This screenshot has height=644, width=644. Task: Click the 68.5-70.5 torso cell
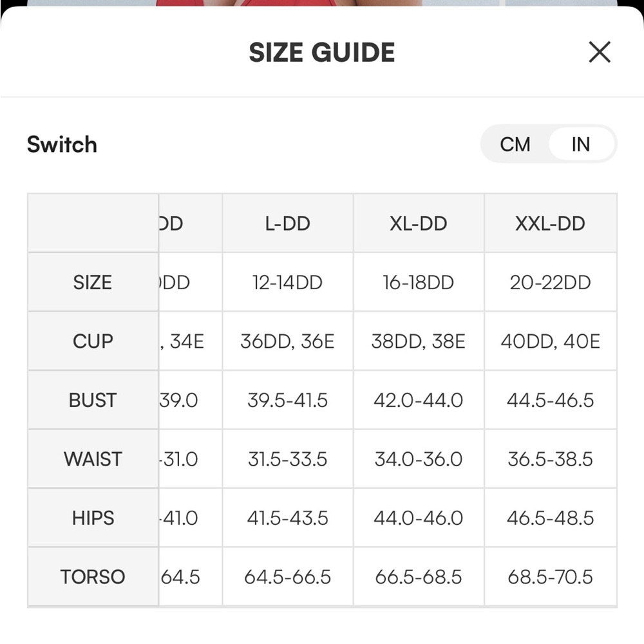(551, 576)
